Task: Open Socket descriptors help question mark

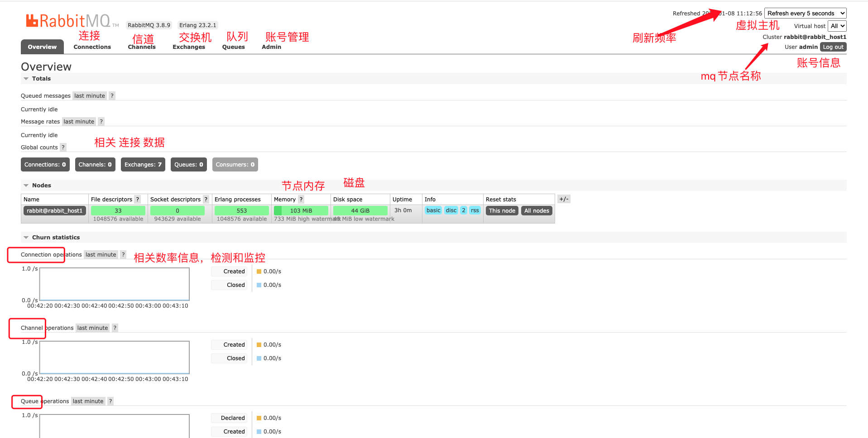Action: click(206, 199)
